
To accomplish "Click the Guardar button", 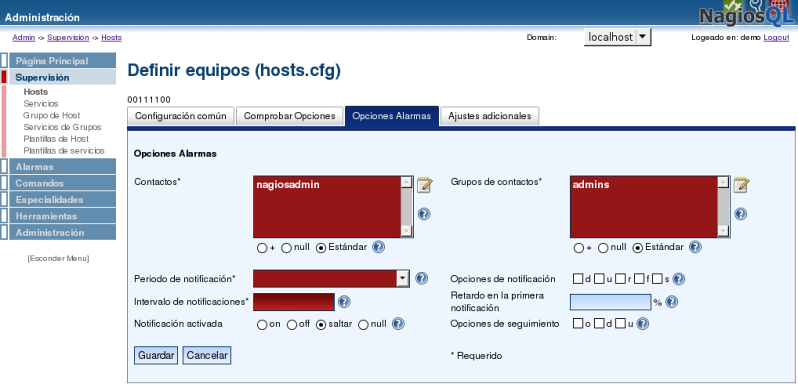I will tap(156, 355).
